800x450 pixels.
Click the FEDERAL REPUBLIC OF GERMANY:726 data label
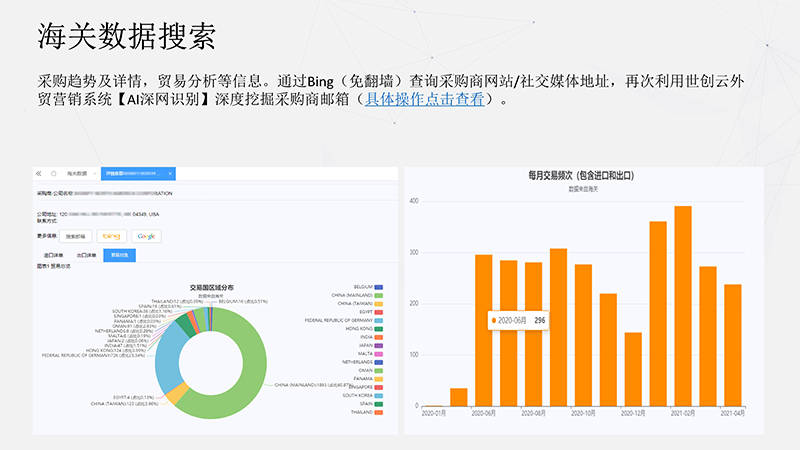(x=93, y=356)
